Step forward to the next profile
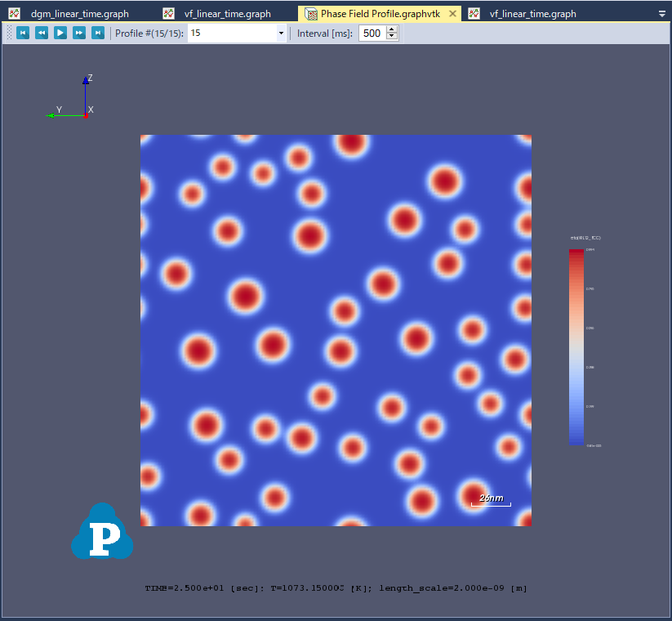 coord(79,33)
